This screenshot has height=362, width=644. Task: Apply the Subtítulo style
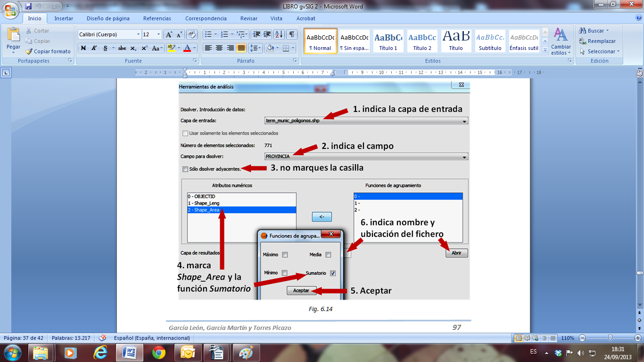[x=490, y=41]
